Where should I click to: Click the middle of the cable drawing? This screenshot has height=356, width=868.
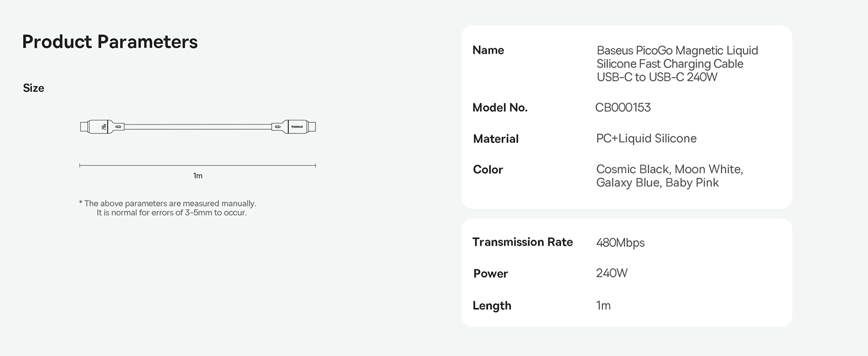pos(197,126)
